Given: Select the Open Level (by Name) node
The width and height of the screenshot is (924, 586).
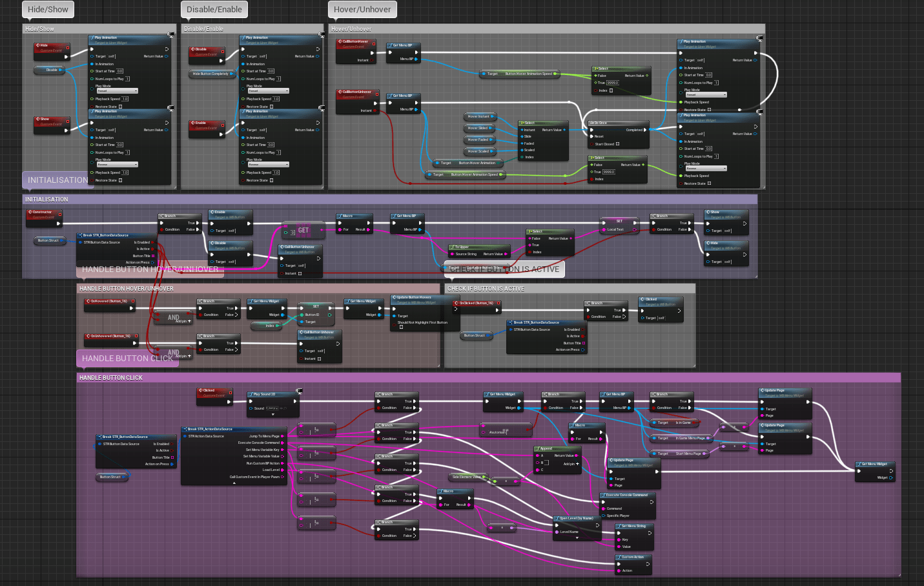Looking at the screenshot, I should click(x=576, y=518).
